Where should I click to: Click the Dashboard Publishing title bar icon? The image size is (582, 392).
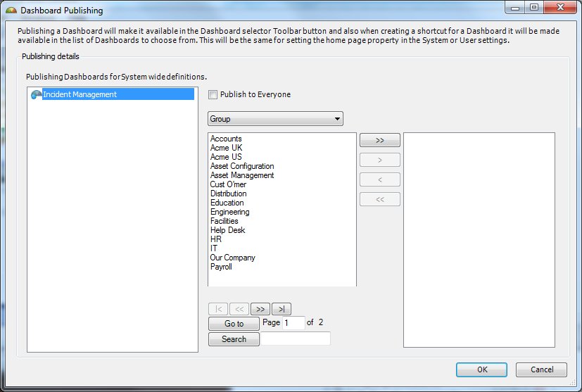[11, 11]
